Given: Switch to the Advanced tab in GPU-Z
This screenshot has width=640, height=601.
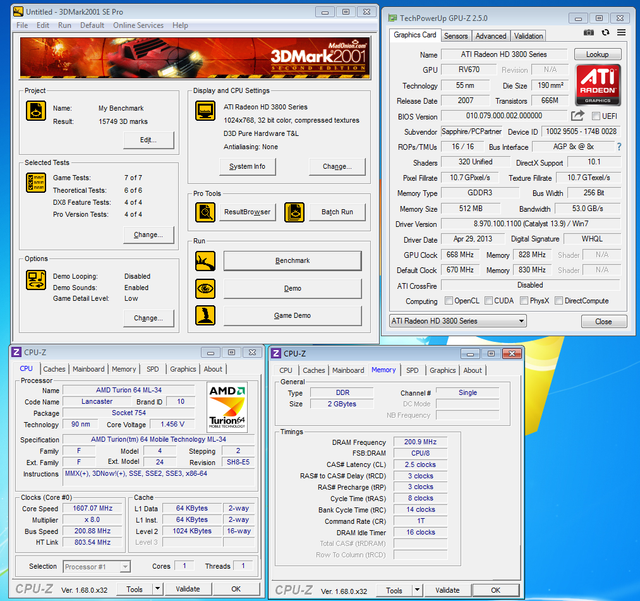Looking at the screenshot, I should pos(491,36).
